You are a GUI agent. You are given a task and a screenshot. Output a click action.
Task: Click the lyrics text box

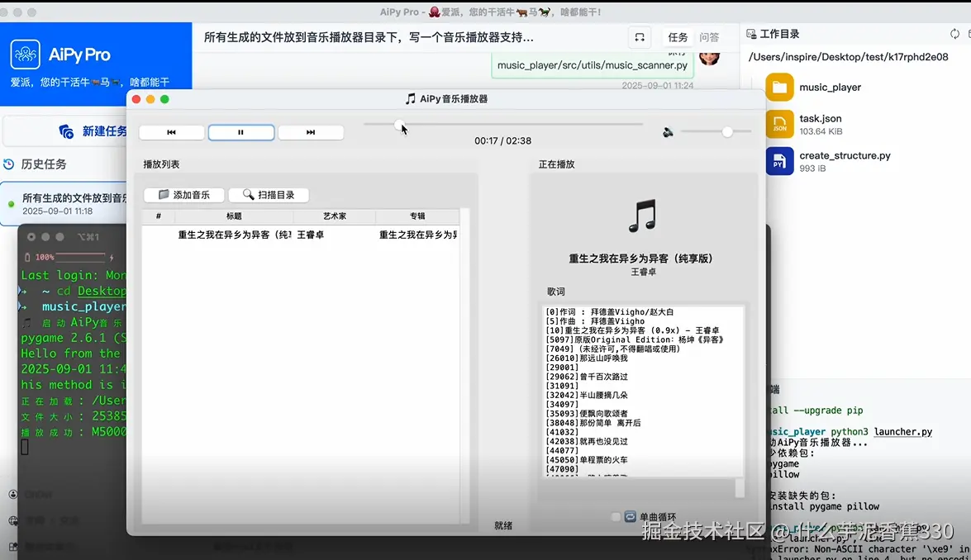643,391
